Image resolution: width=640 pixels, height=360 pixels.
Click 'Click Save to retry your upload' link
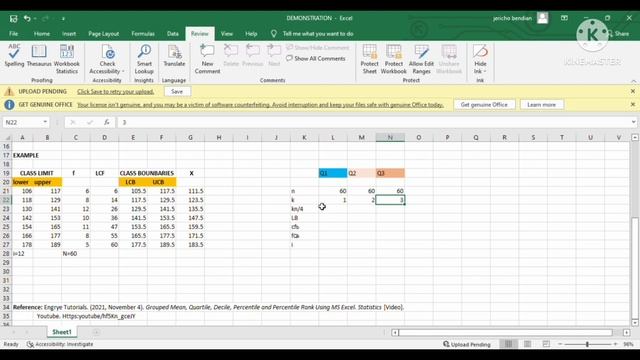click(x=116, y=92)
